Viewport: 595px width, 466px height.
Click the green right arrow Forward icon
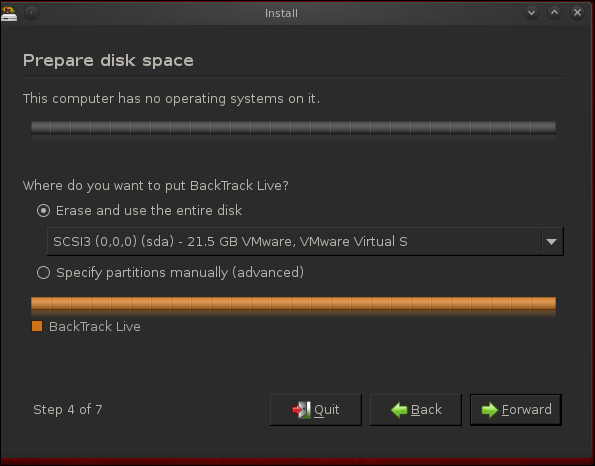tap(490, 410)
